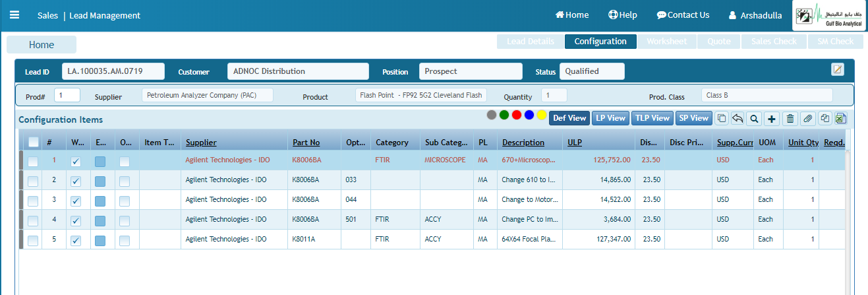This screenshot has height=295, width=868.
Task: Uncheck the W column checkbox in row 1
Action: [x=76, y=162]
